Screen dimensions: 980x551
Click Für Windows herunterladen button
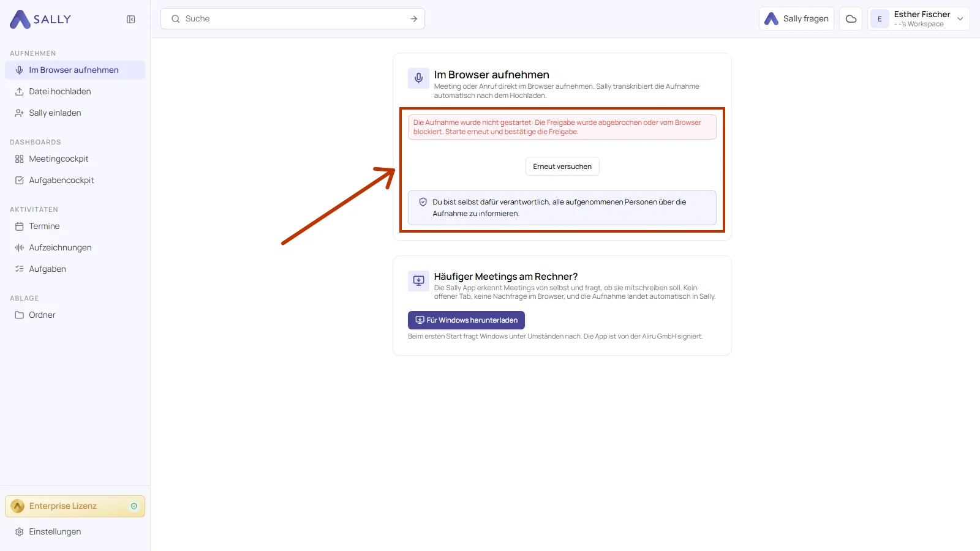tap(466, 320)
